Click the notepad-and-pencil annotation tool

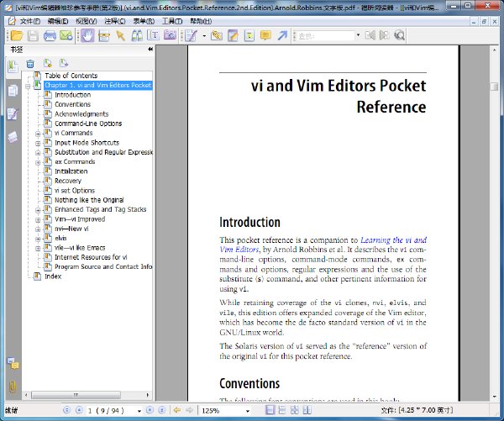[191, 35]
